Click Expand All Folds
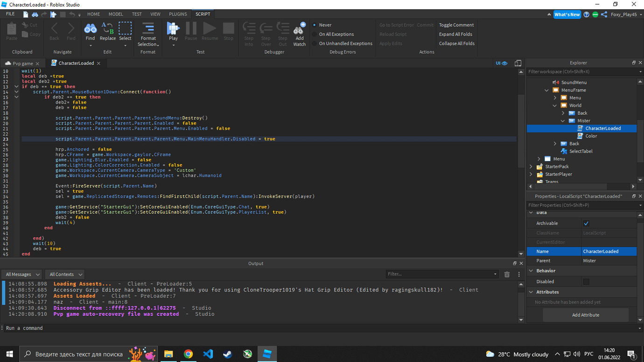The image size is (644, 362). pos(455,34)
